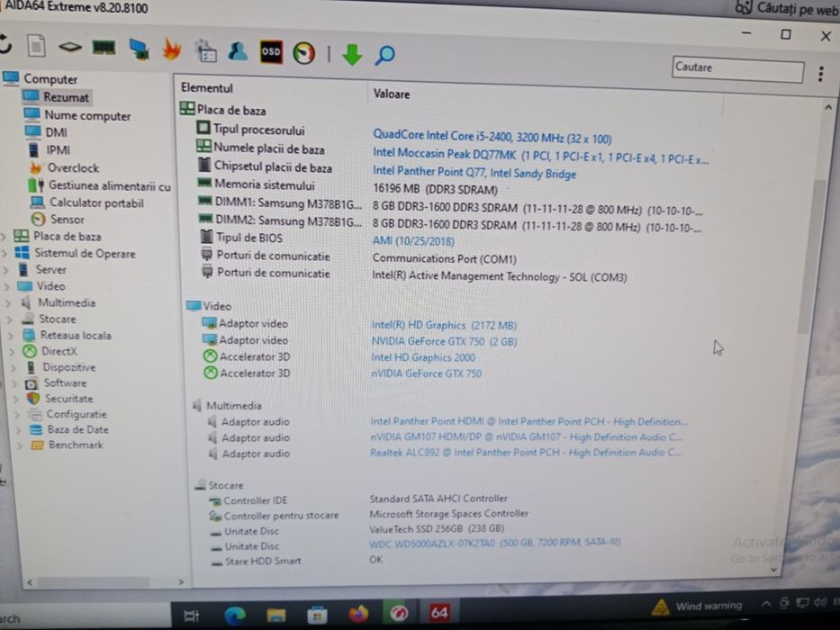Open the DMI tree item

click(x=46, y=132)
